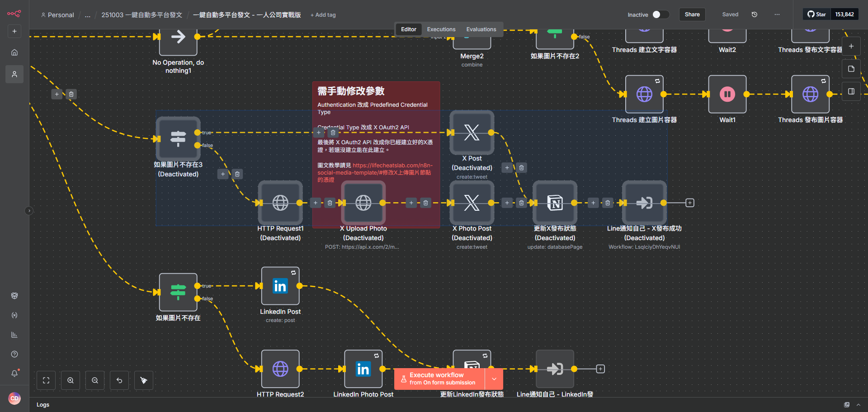Expand the collapsed breadcrumb ellipsis
This screenshot has width=868, height=412.
[87, 14]
